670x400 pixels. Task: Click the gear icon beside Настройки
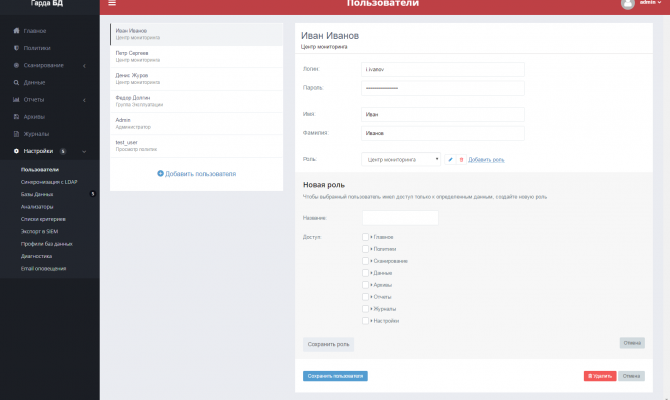click(x=16, y=151)
